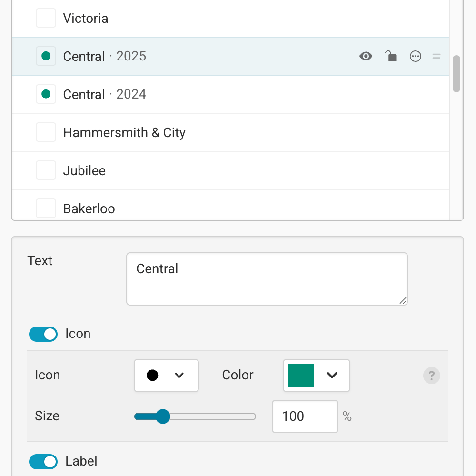Turn off the Icon toggle
Screen dimensions: 476x476
coord(43,334)
